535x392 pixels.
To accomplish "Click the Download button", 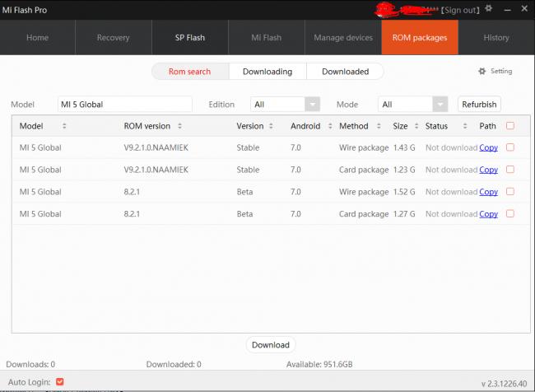I will (271, 345).
